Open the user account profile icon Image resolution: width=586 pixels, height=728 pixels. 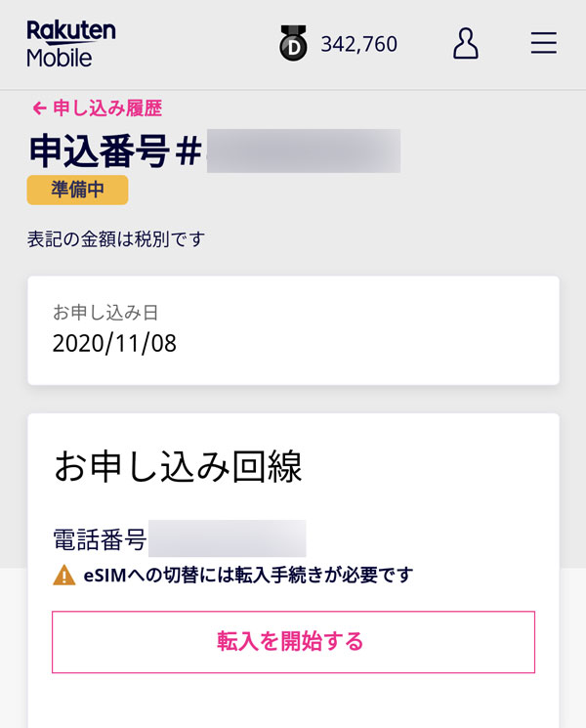click(466, 44)
